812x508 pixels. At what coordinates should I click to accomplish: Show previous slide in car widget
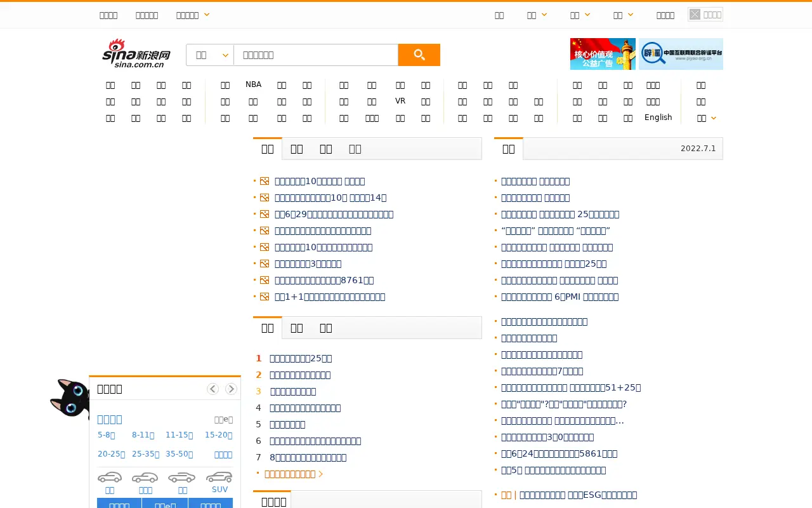(x=213, y=389)
